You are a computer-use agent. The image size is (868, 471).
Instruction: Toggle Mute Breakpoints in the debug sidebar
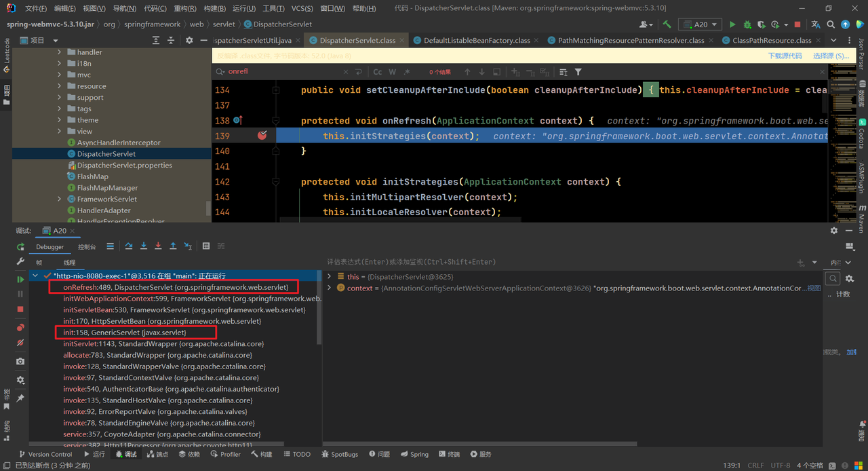click(x=20, y=343)
